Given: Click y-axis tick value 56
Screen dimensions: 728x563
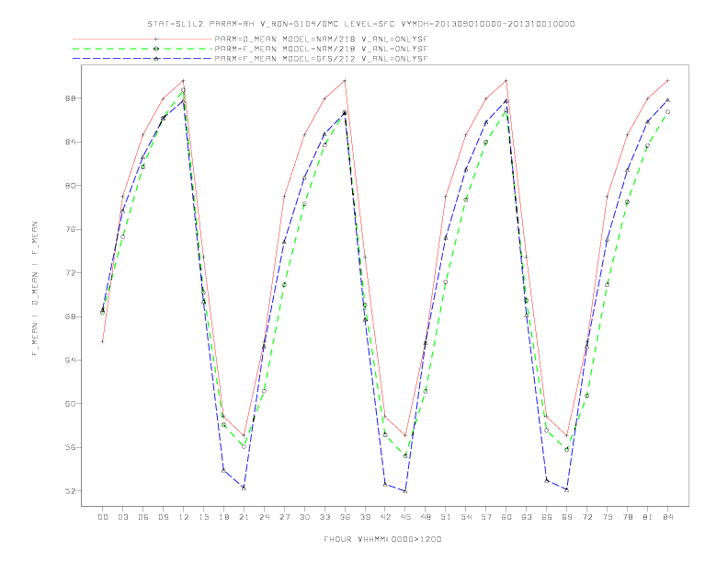Looking at the screenshot, I should (x=71, y=447).
